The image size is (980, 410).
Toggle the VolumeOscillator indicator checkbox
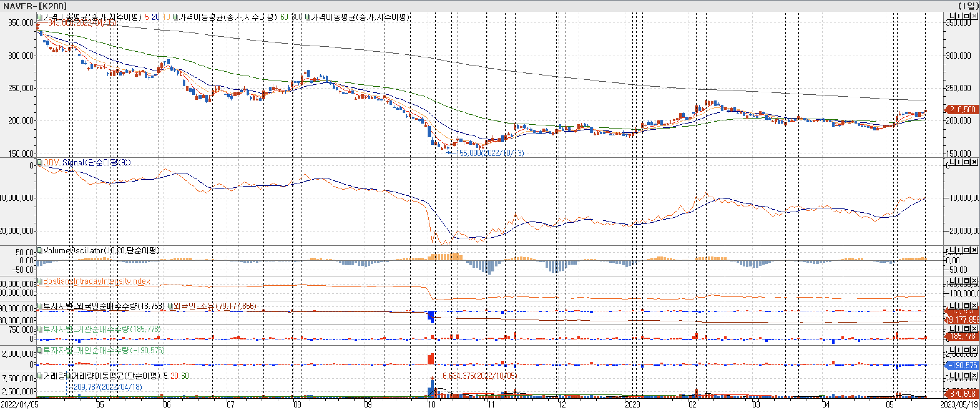[x=40, y=250]
